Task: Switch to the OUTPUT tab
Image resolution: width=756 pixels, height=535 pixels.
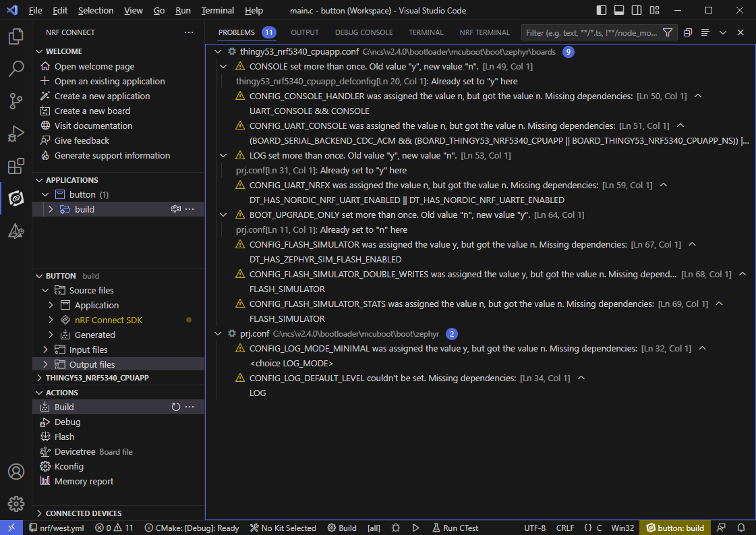Action: [305, 32]
